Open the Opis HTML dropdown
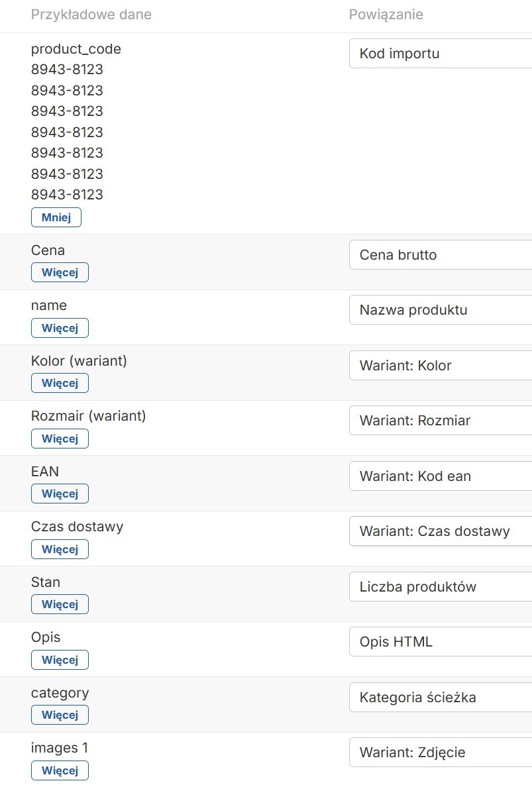 click(x=441, y=642)
